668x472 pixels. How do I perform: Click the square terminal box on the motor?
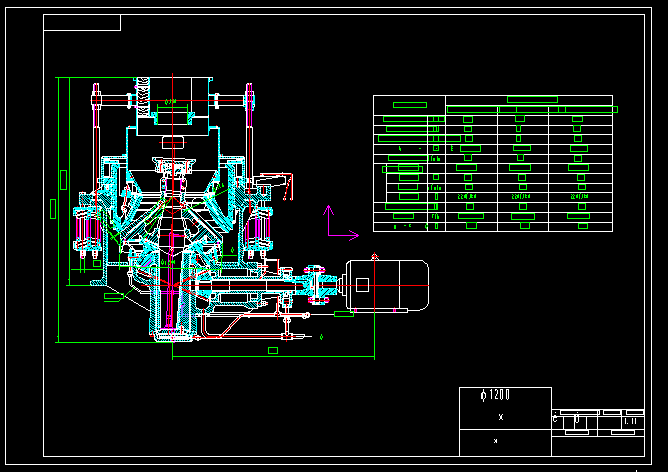point(362,285)
